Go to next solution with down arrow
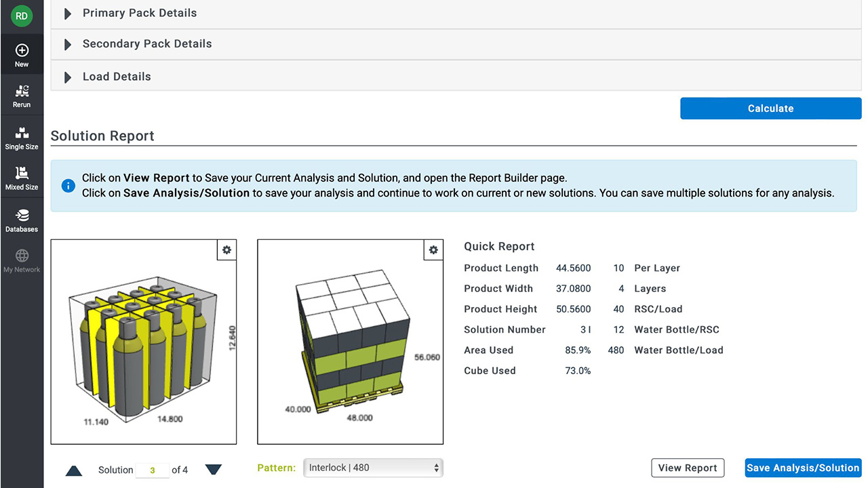Image resolution: width=868 pixels, height=488 pixels. [213, 470]
